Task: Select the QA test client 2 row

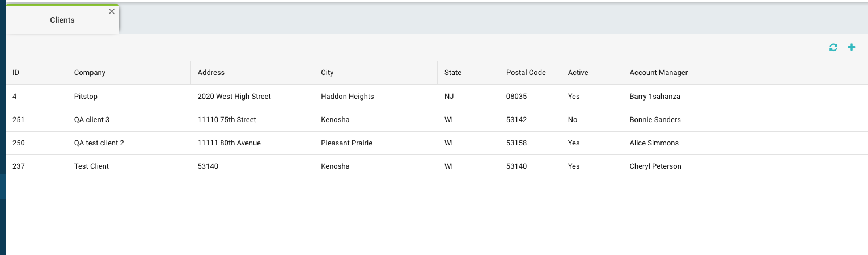Action: coord(437,143)
